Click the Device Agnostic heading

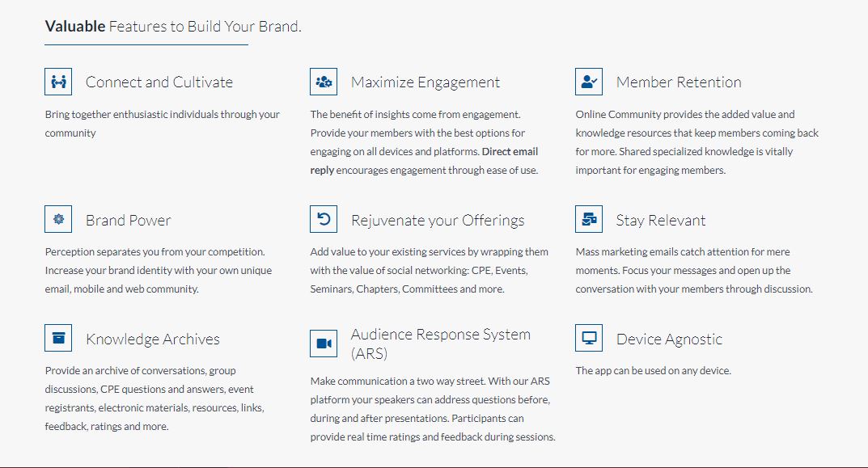[x=669, y=339]
